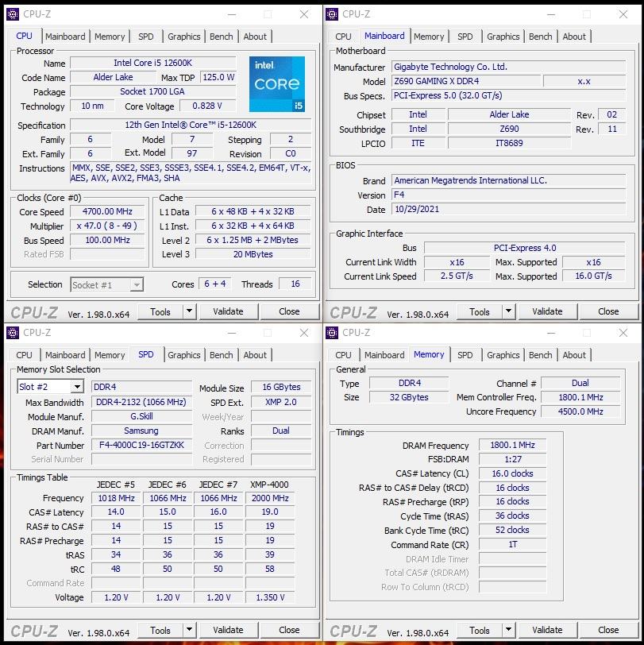Select CPU tab in the SPD window
644x645 pixels.
tap(25, 354)
